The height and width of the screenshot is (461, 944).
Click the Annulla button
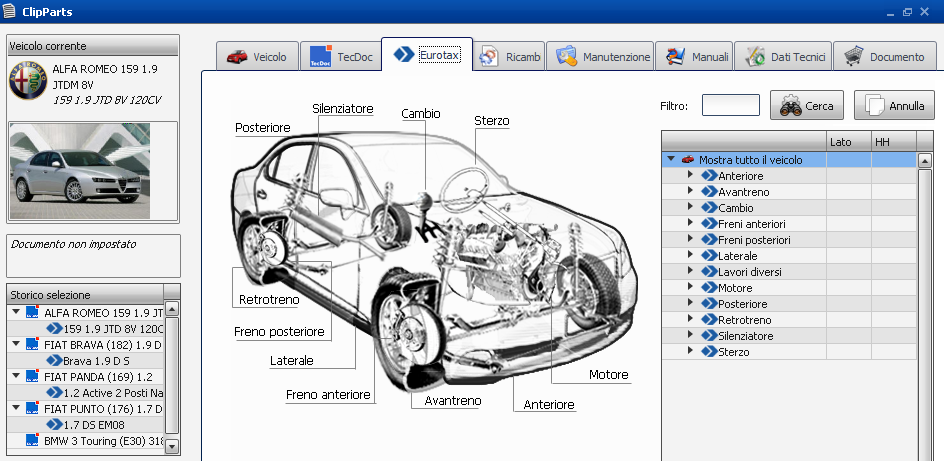pyautogui.click(x=894, y=106)
